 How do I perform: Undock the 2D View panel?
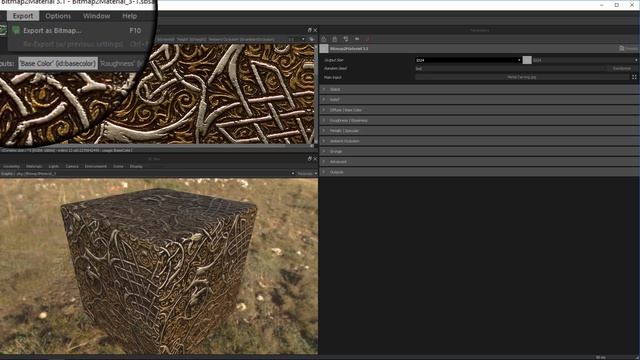click(309, 30)
